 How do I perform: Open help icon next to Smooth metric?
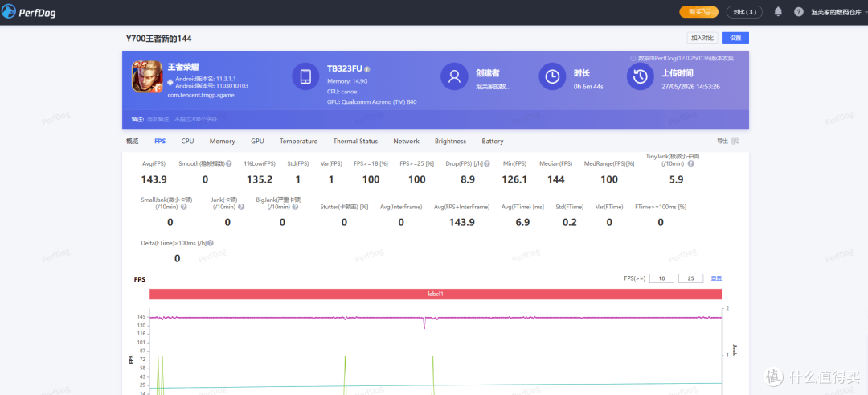coord(228,164)
